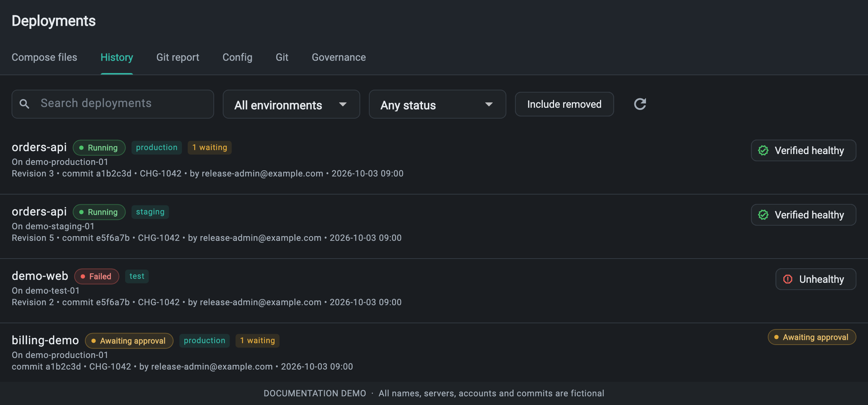Image resolution: width=868 pixels, height=405 pixels.
Task: Click the Running status chip on orders-api production
Action: click(99, 148)
